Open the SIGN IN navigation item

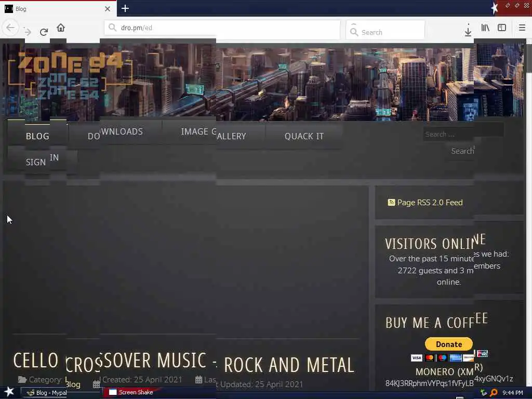click(x=43, y=160)
